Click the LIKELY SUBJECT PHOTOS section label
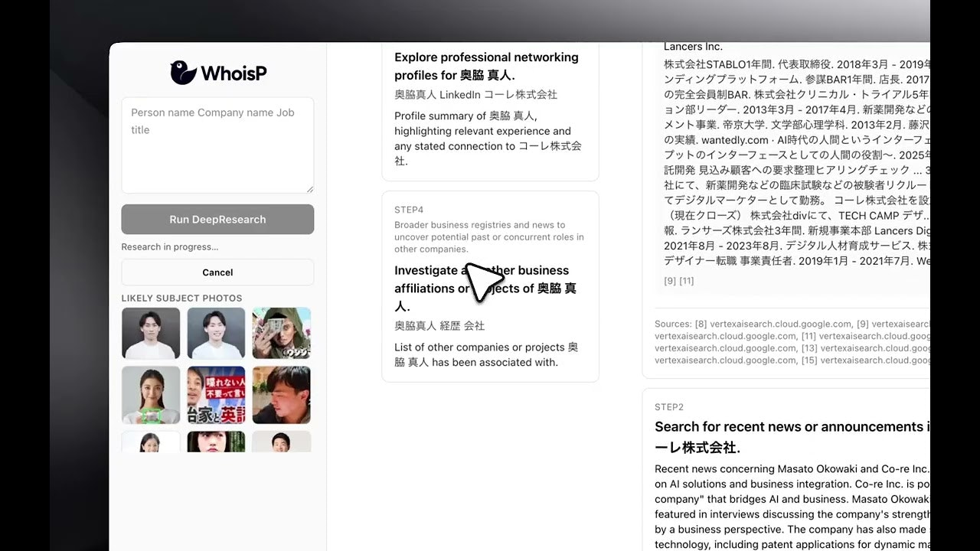This screenshot has width=980, height=551. tap(181, 298)
